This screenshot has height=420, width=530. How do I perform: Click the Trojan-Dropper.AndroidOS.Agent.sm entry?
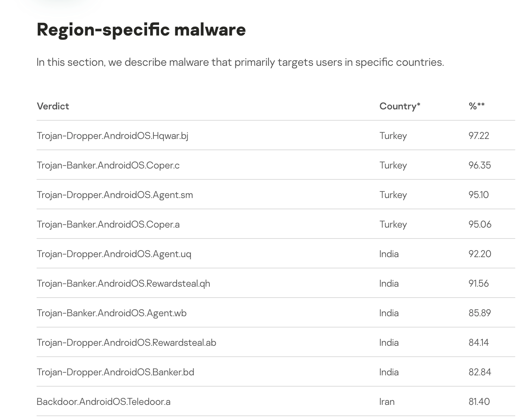115,195
